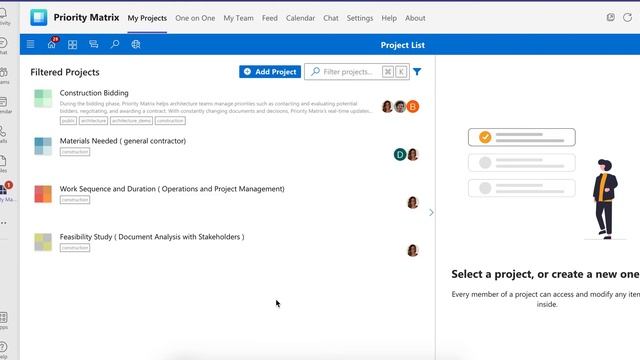Open Teams Activity in the left sidebar
Image resolution: width=640 pixels, height=360 pixels.
point(4,16)
